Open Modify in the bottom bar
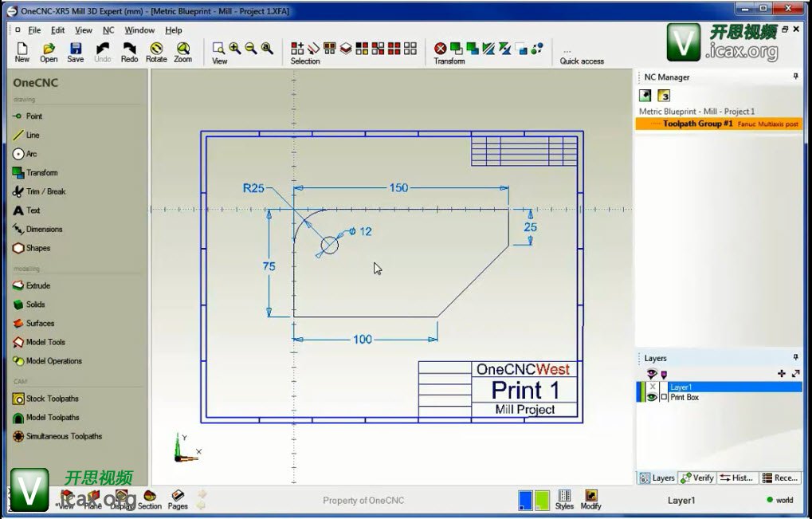This screenshot has height=519, width=812. (591, 499)
